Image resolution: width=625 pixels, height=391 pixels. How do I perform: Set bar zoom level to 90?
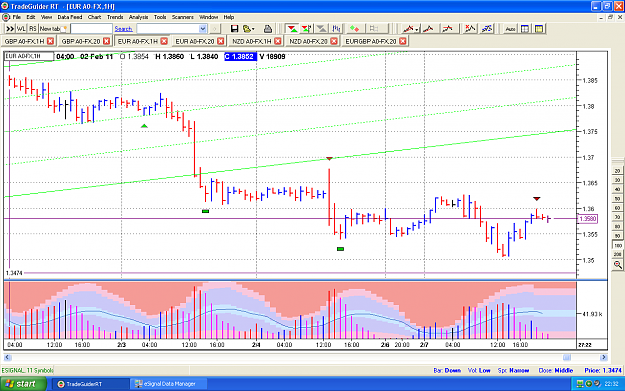[617, 236]
